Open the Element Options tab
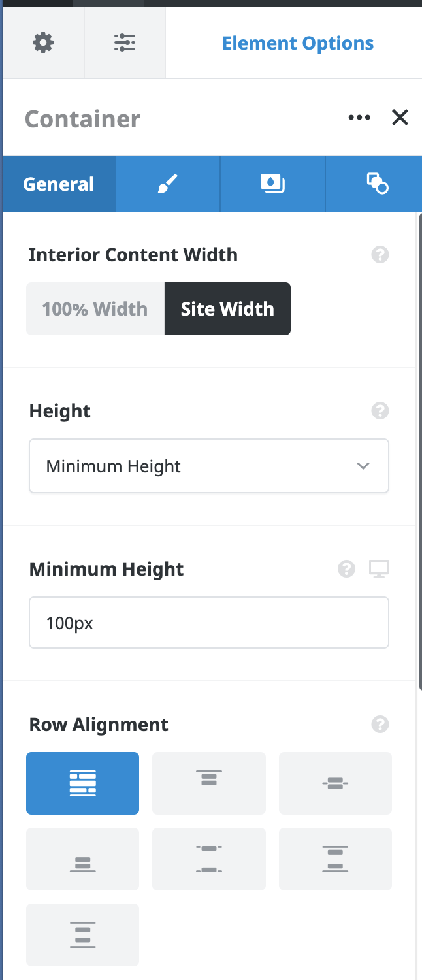The image size is (422, 980). coord(298,43)
